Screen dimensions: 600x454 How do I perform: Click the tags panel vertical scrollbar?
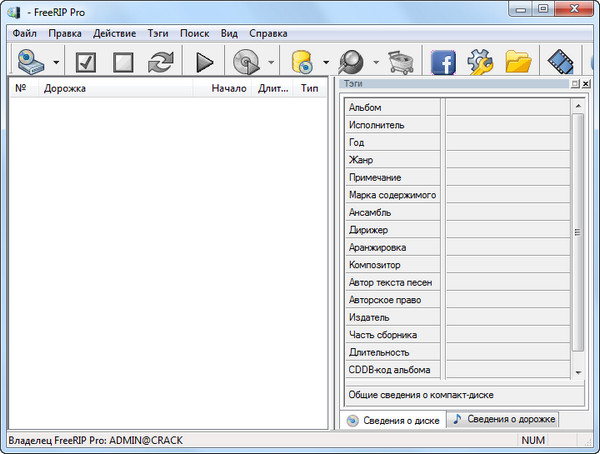click(577, 232)
